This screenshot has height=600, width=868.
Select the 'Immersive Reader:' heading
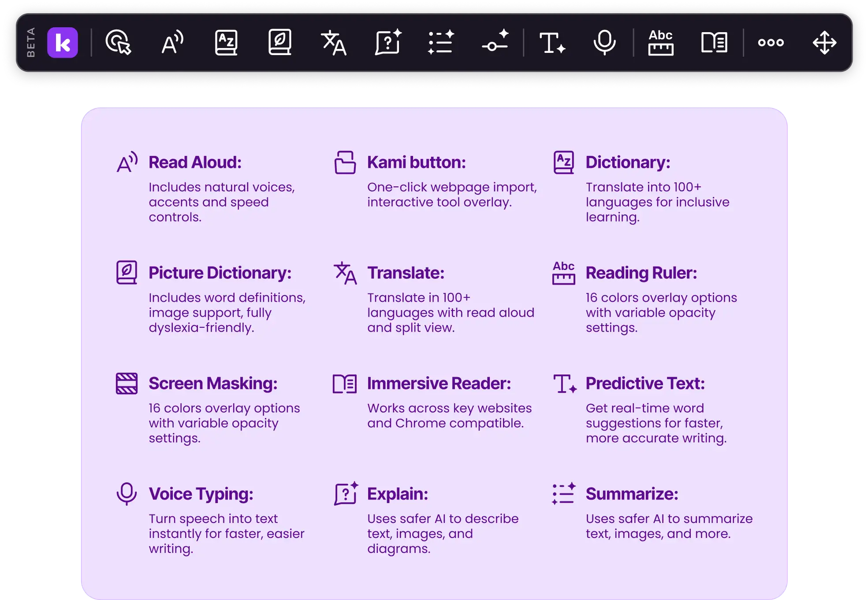pos(439,383)
